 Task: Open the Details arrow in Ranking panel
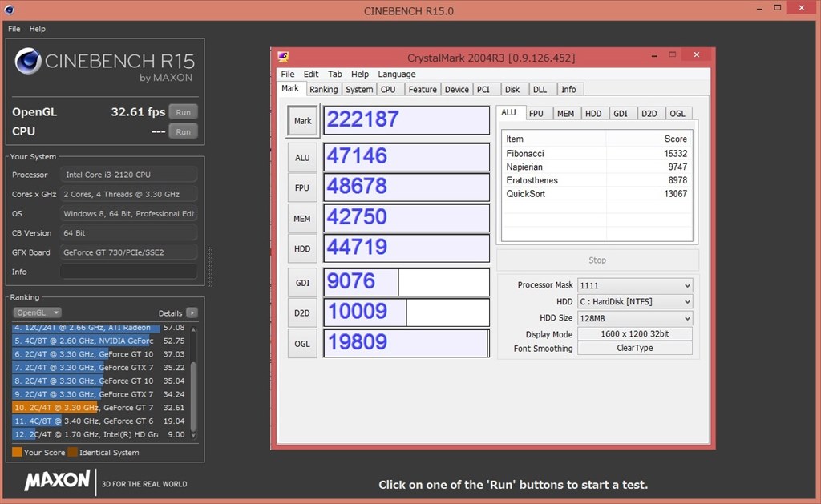pyautogui.click(x=192, y=313)
